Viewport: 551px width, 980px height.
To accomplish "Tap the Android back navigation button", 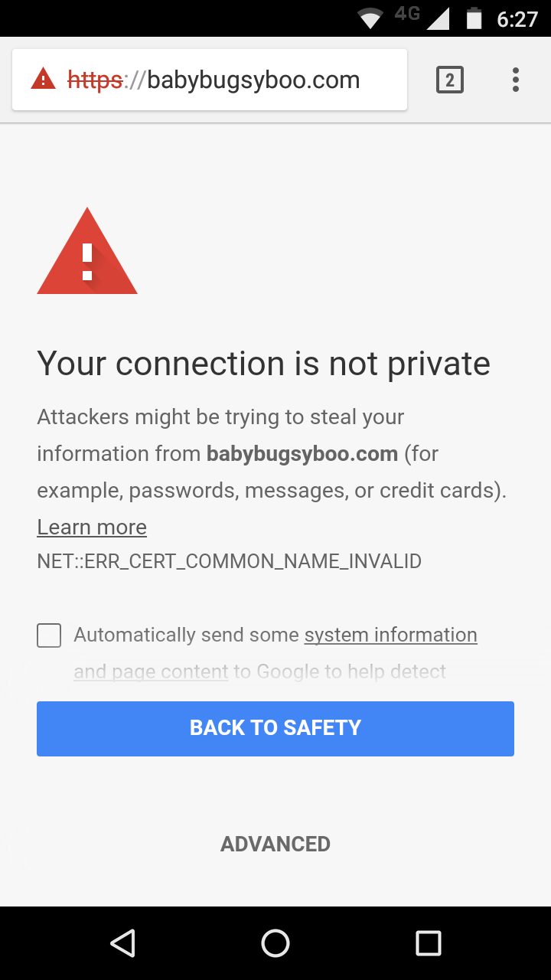I will point(122,943).
